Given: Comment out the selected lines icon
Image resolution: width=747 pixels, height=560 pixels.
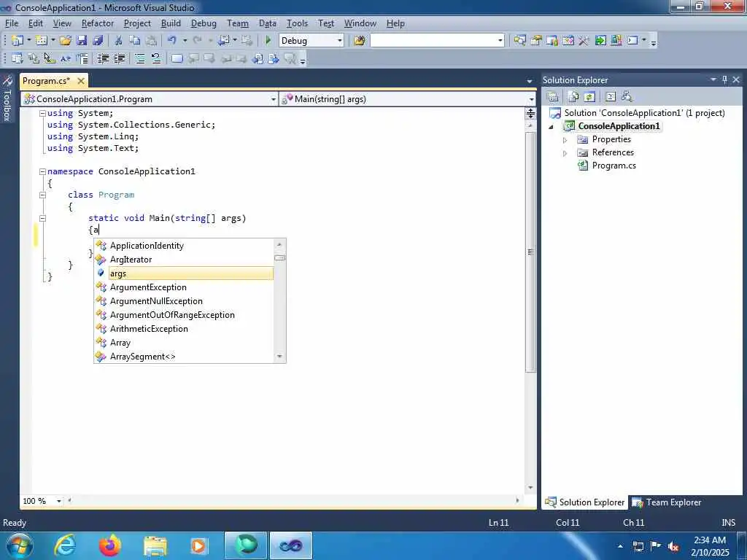Looking at the screenshot, I should [139, 58].
